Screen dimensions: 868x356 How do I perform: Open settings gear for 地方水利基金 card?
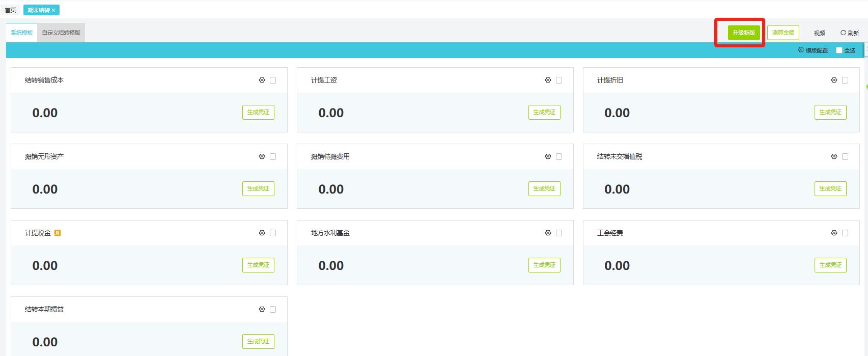548,233
